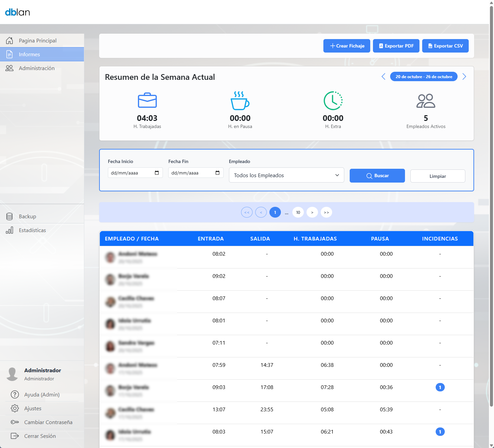
Task: Open Estadísticas bar chart icon
Action: [x=9, y=230]
